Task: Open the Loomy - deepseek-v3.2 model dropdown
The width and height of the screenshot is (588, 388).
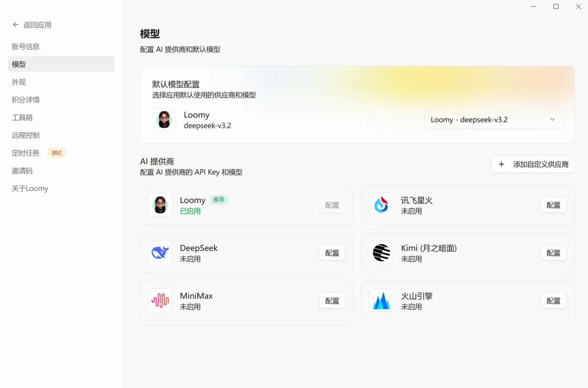Action: pyautogui.click(x=493, y=120)
